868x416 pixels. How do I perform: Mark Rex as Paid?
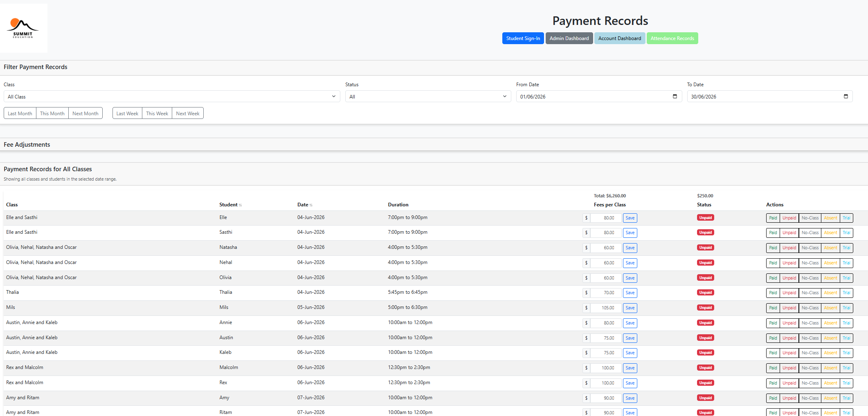pyautogui.click(x=773, y=383)
